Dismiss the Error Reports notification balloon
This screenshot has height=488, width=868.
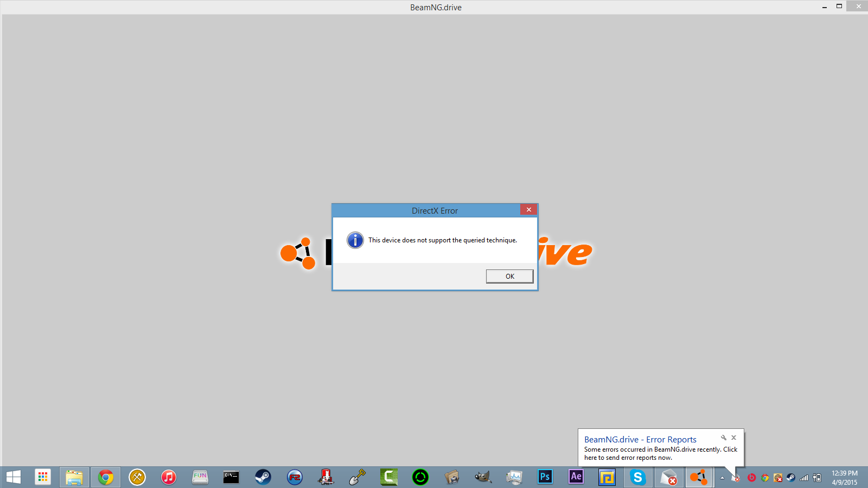click(733, 438)
